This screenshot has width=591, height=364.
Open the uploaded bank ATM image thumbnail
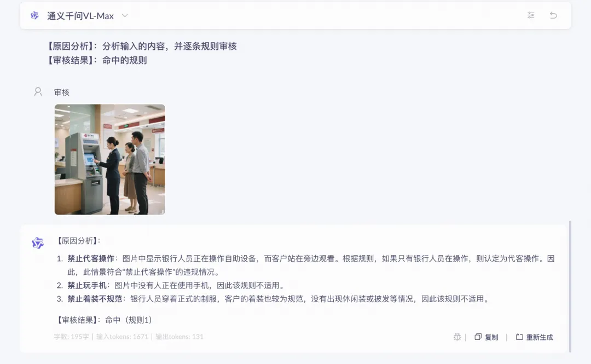[x=109, y=159]
